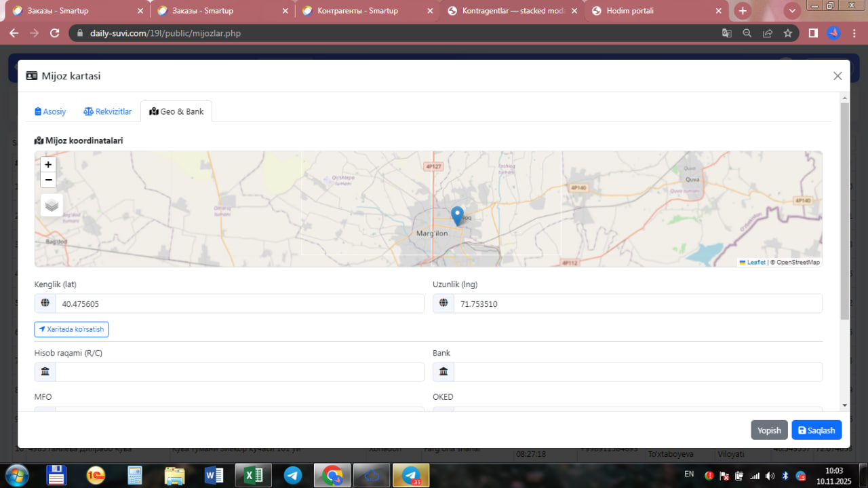Viewport: 868px width, 488px height.
Task: Open the map layers control
Action: (52, 205)
